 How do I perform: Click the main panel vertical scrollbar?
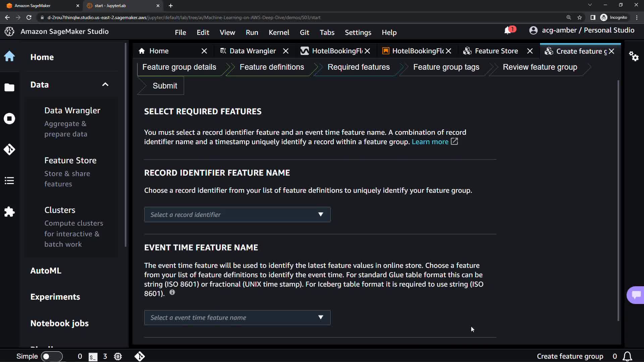pos(618,201)
